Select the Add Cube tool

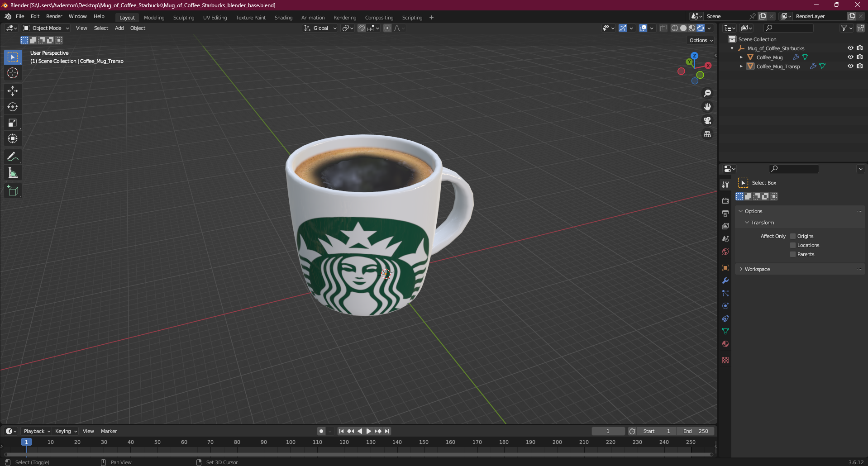pyautogui.click(x=13, y=191)
